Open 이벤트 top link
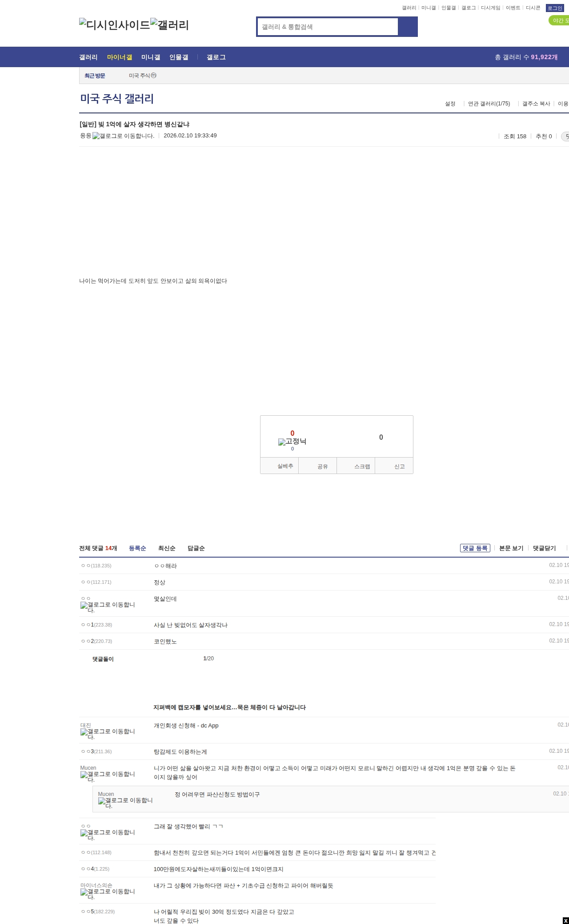This screenshot has height=924, width=569. [513, 8]
